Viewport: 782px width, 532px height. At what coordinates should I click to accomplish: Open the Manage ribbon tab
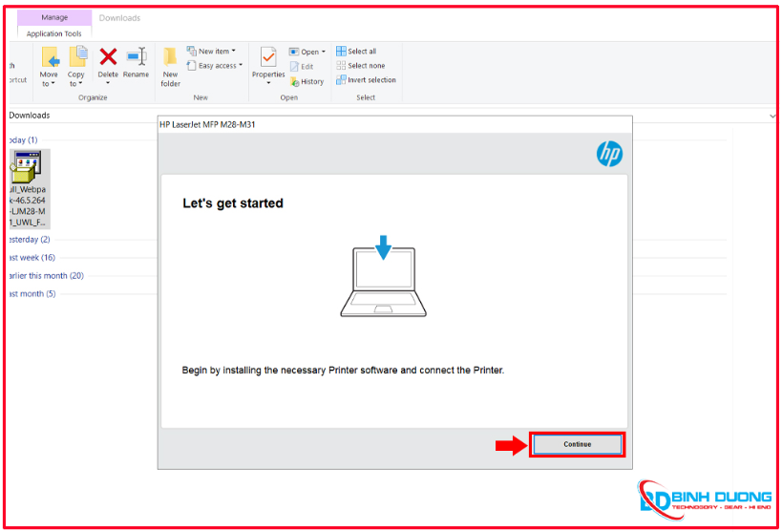click(x=54, y=17)
